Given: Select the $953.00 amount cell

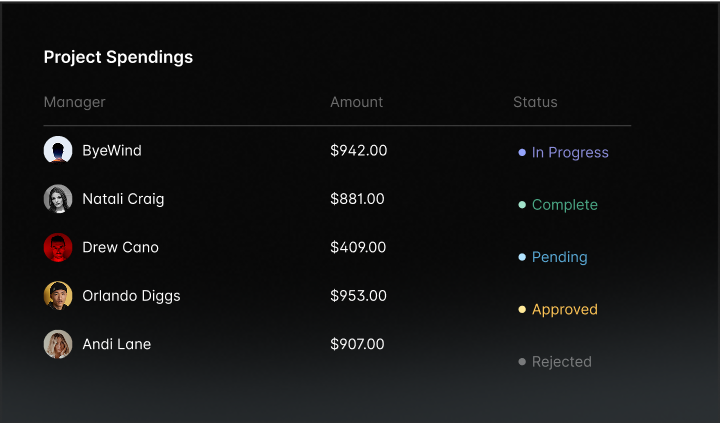Looking at the screenshot, I should tap(358, 296).
